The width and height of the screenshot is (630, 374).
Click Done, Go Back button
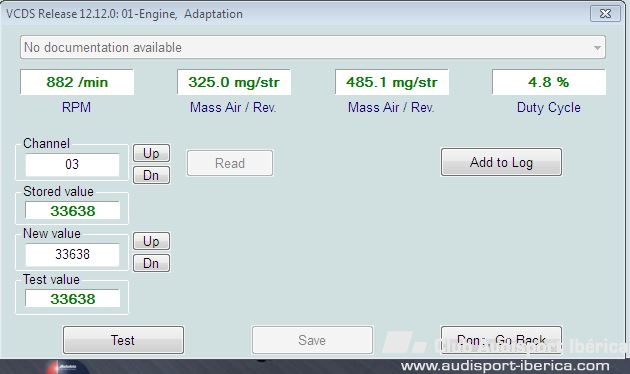(x=501, y=340)
